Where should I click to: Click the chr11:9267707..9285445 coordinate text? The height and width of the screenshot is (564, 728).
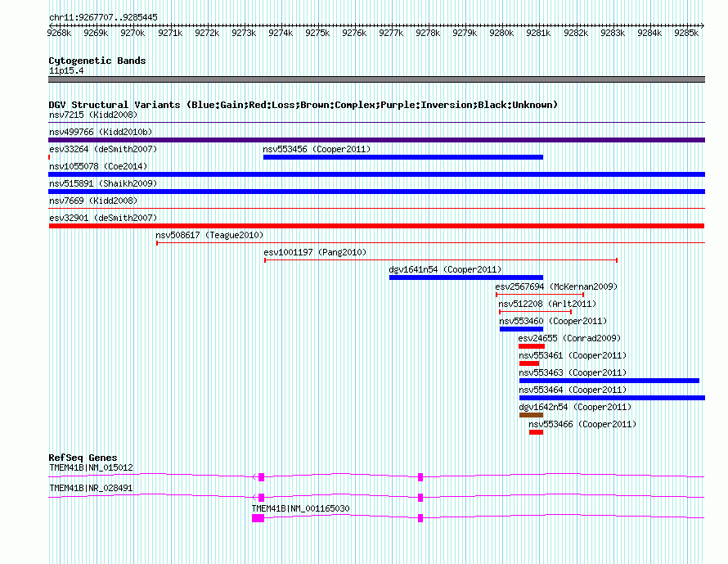click(x=103, y=17)
